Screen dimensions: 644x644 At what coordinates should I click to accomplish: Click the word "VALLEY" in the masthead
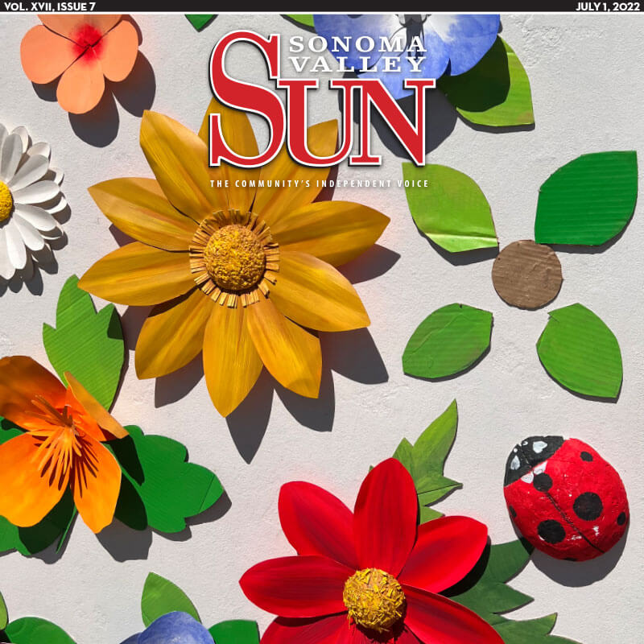(x=357, y=64)
